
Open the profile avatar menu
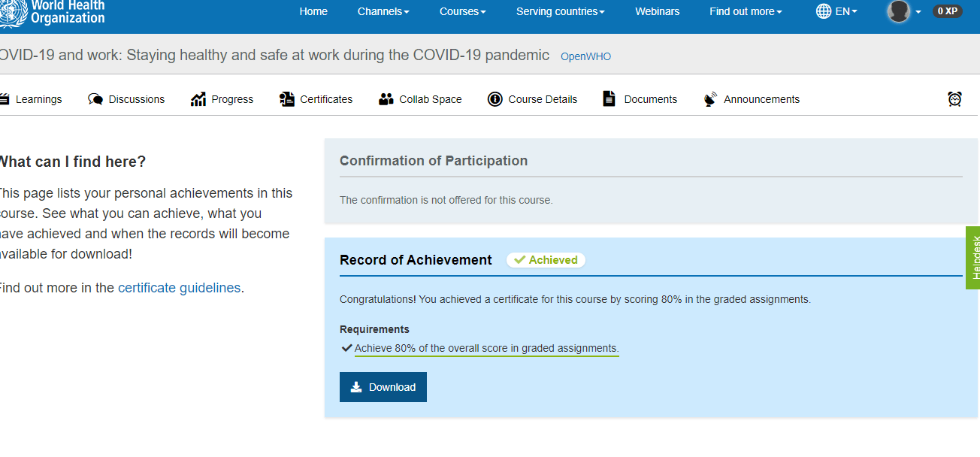tap(899, 11)
